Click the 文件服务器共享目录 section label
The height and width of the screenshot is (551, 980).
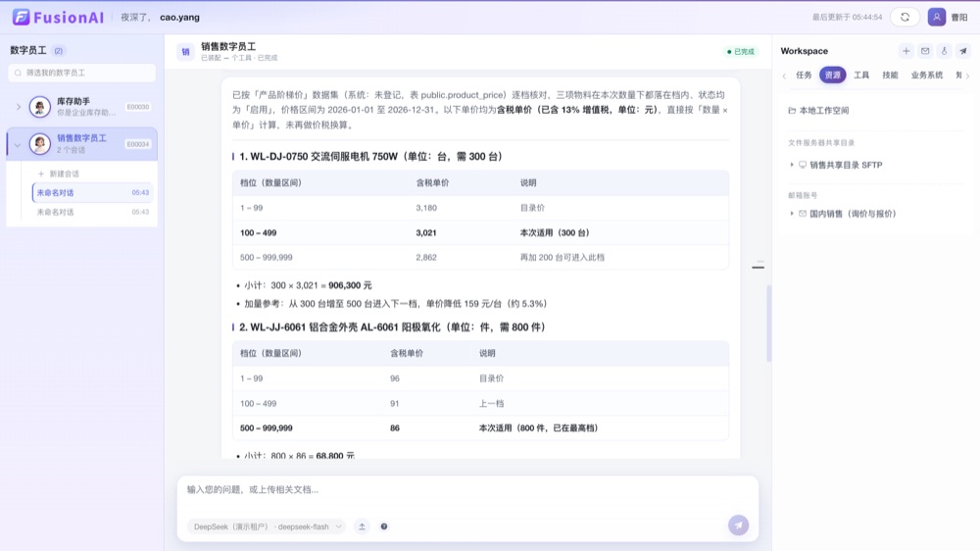(820, 143)
